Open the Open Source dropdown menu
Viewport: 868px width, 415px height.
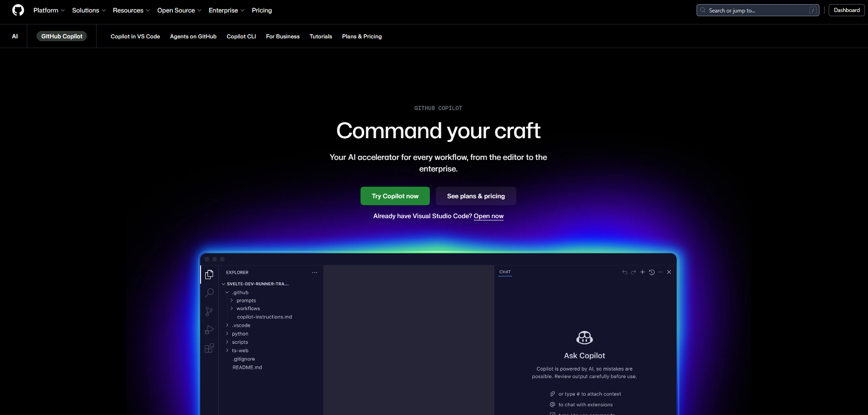tap(179, 10)
